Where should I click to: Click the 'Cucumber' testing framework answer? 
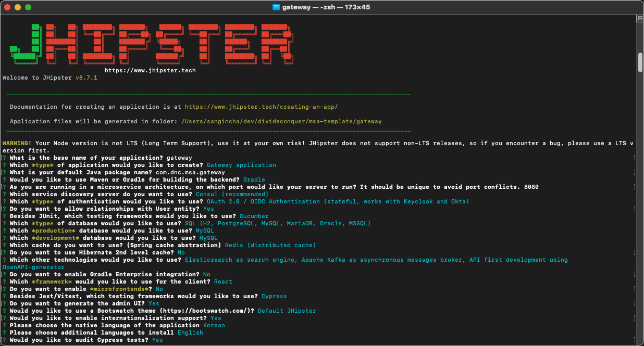(254, 216)
